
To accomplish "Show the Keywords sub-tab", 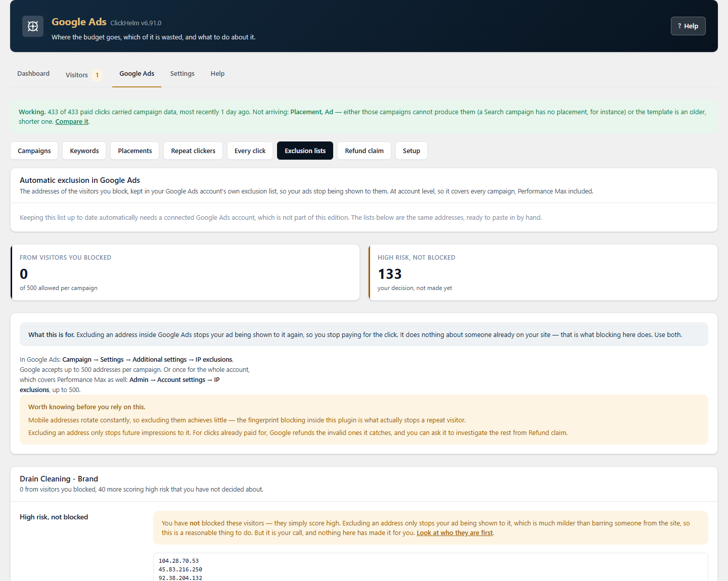I will [84, 151].
